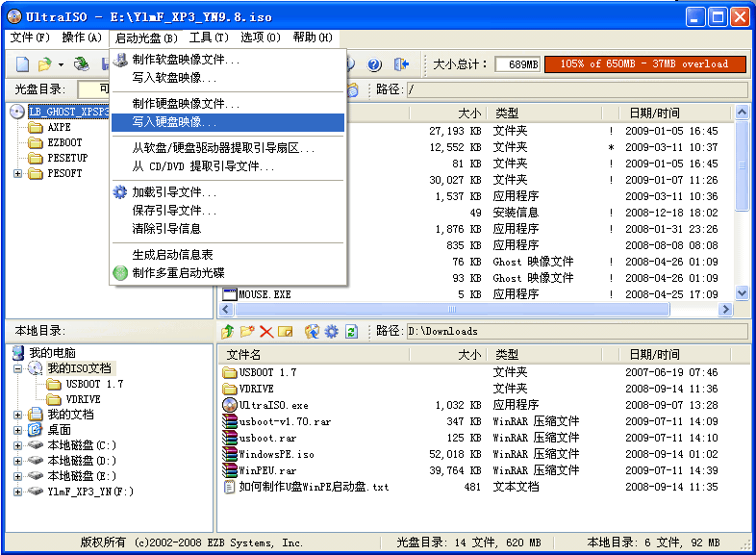Image resolution: width=756 pixels, height=555 pixels.
Task: Click the blue gear settings icon in local toolbar
Action: click(332, 331)
